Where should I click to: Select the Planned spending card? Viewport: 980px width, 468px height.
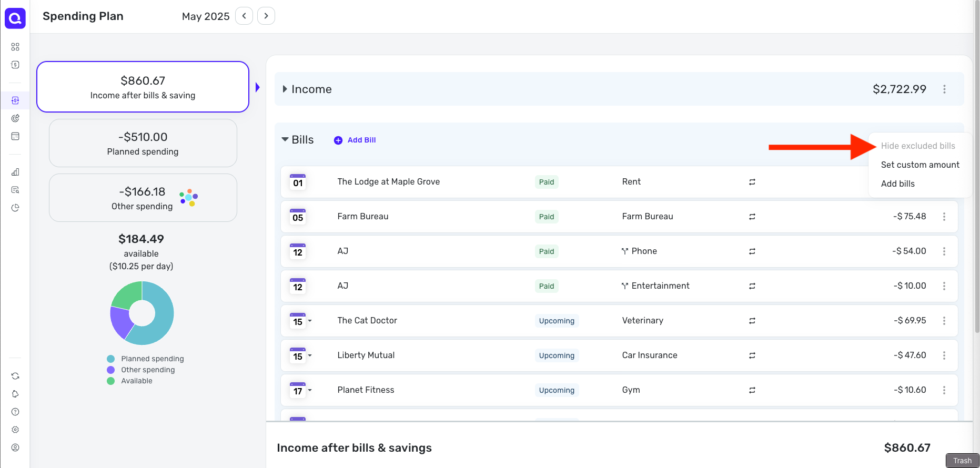pos(143,143)
